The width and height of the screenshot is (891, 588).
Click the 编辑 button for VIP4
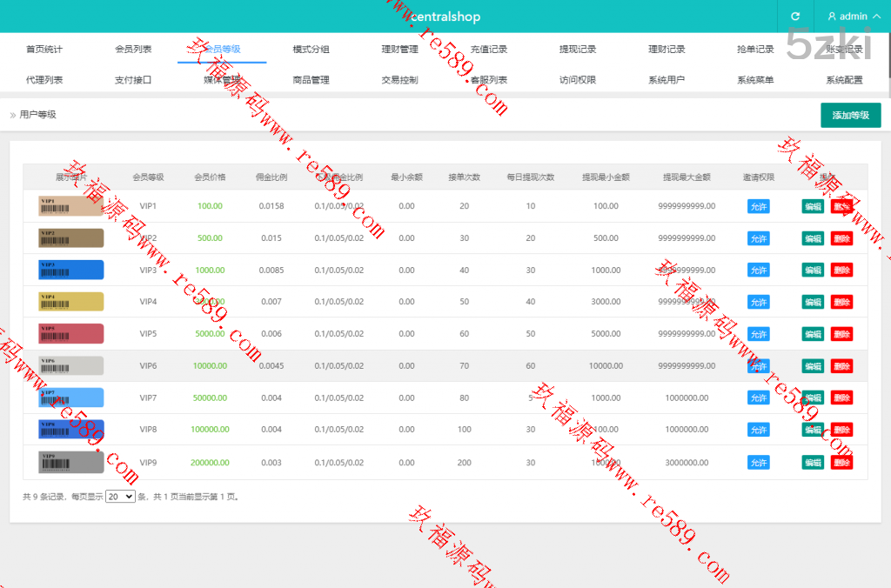point(813,302)
